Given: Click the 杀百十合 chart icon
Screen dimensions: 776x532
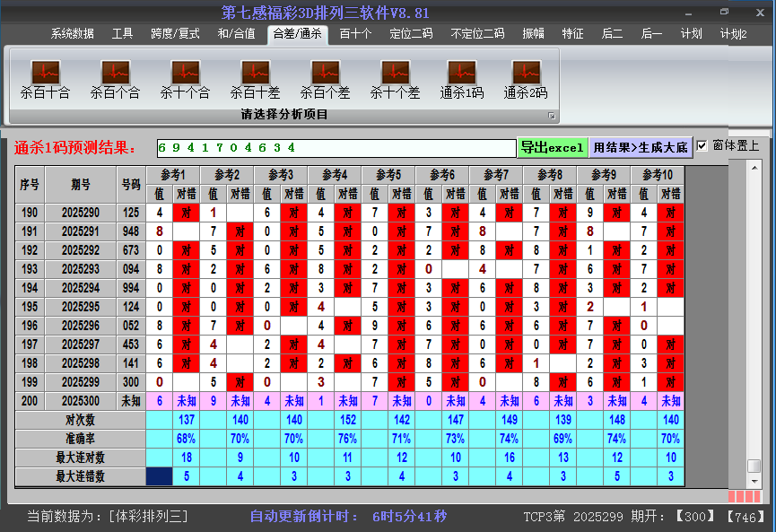Looking at the screenshot, I should (45, 73).
